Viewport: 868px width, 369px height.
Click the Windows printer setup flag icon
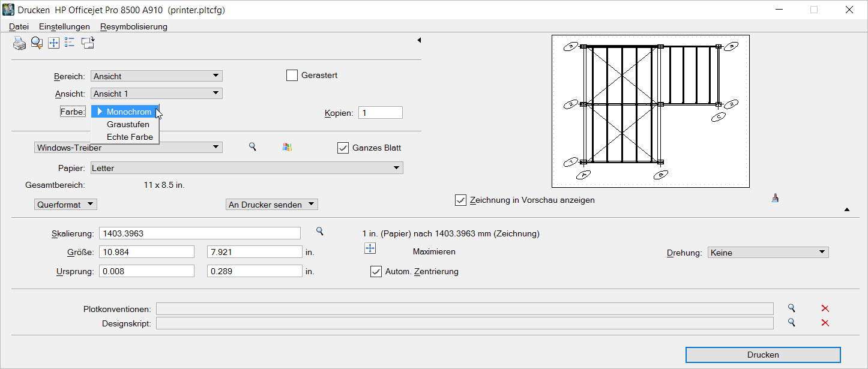[x=287, y=147]
